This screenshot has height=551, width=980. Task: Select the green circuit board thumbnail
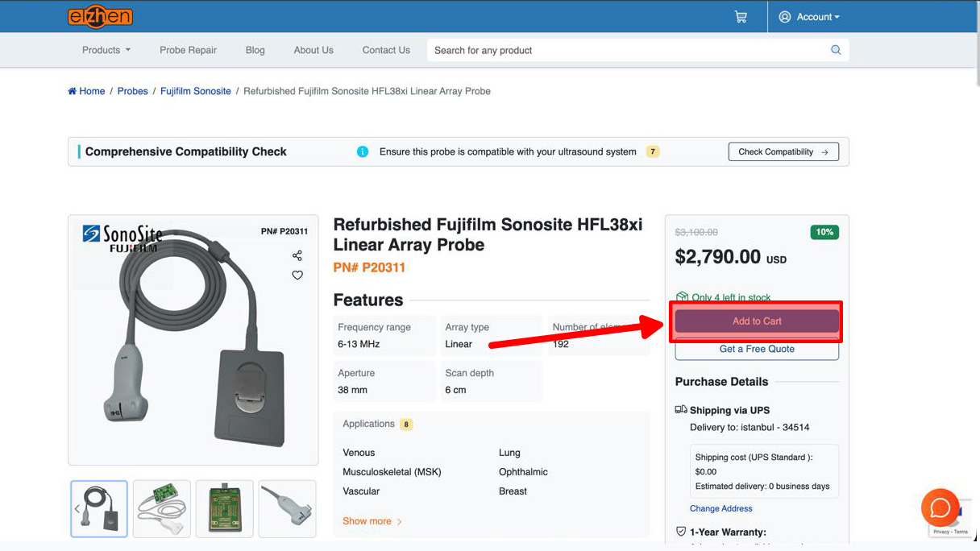pyautogui.click(x=224, y=508)
